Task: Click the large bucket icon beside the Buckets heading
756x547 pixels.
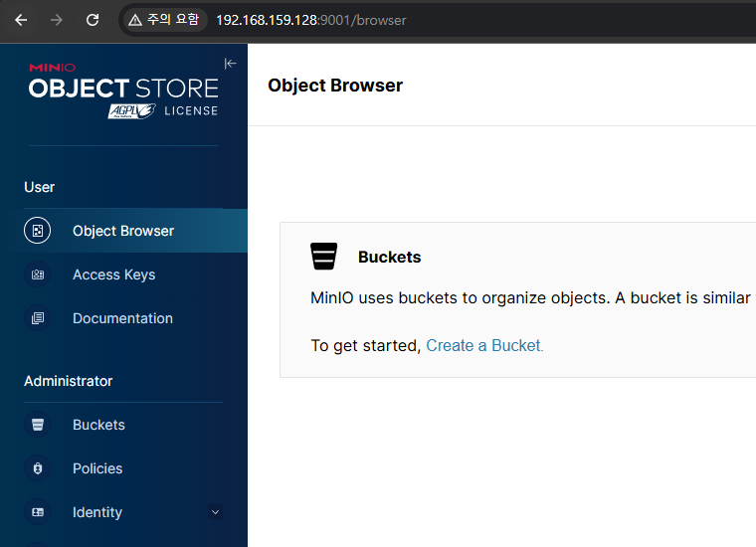Action: [323, 256]
